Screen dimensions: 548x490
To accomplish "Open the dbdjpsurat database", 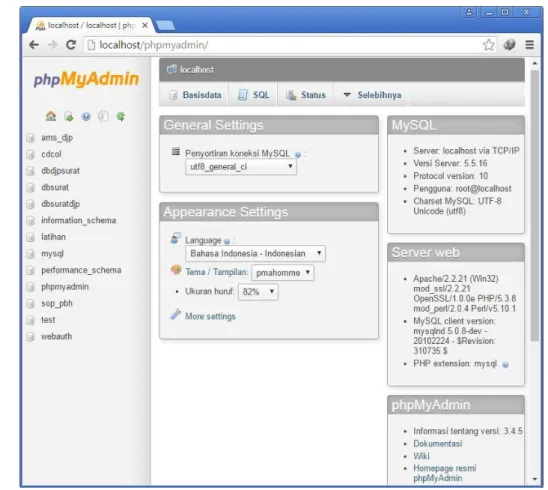I will coord(60,171).
